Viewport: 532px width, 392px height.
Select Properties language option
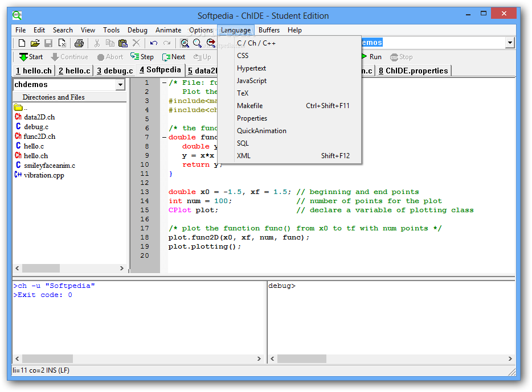[x=289, y=118]
